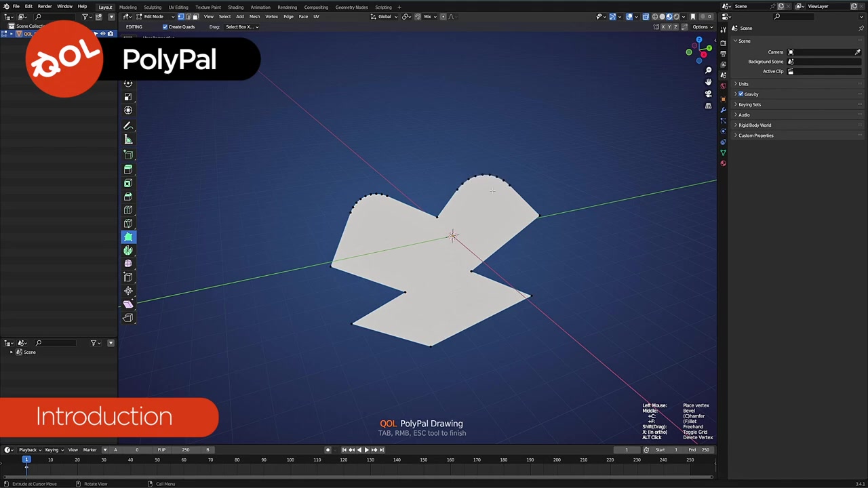
Task: Select the Annotate tool in toolbar
Action: [128, 126]
